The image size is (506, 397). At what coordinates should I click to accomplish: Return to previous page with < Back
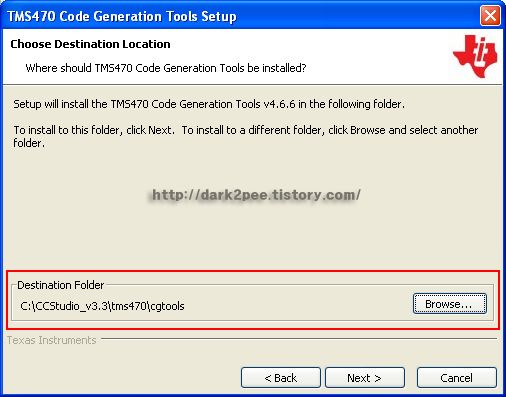[281, 378]
